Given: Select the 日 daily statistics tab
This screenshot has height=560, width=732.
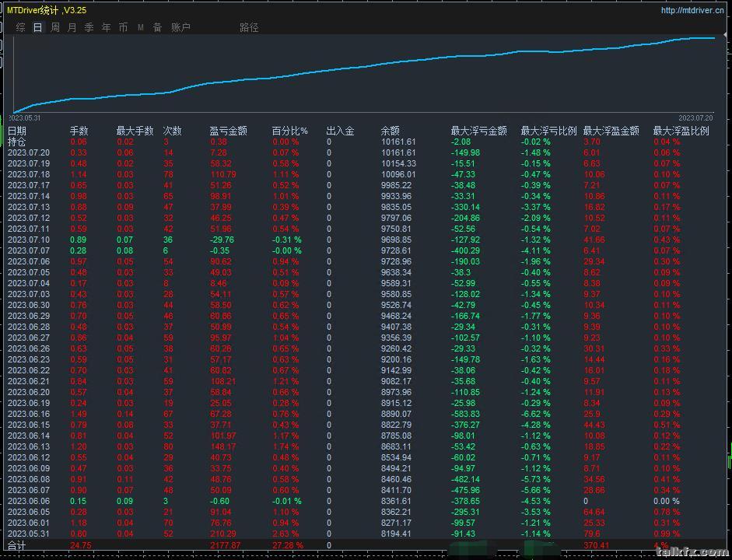Looking at the screenshot, I should coord(37,27).
